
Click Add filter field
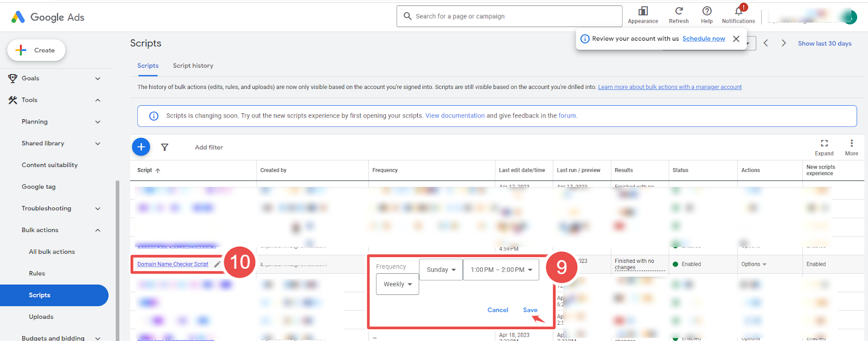click(209, 147)
